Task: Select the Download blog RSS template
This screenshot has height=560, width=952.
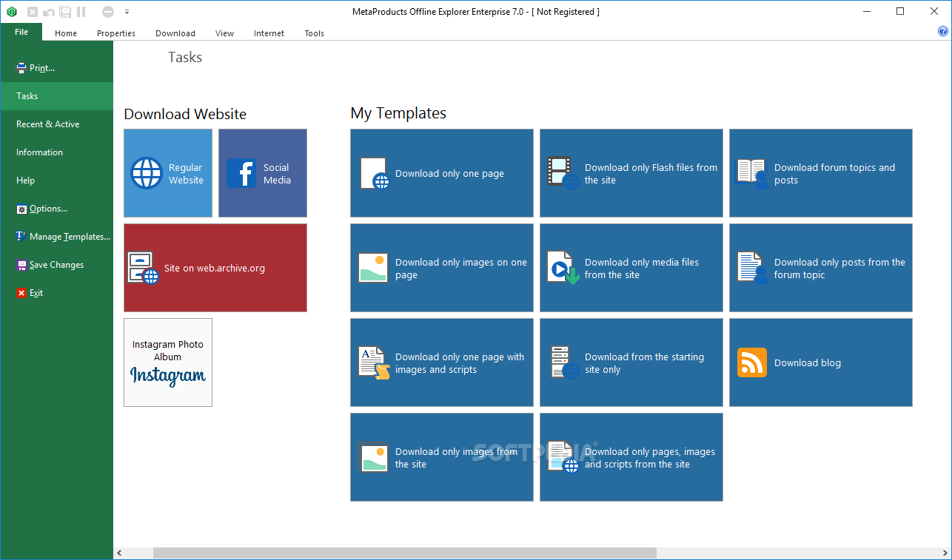Action: point(821,362)
